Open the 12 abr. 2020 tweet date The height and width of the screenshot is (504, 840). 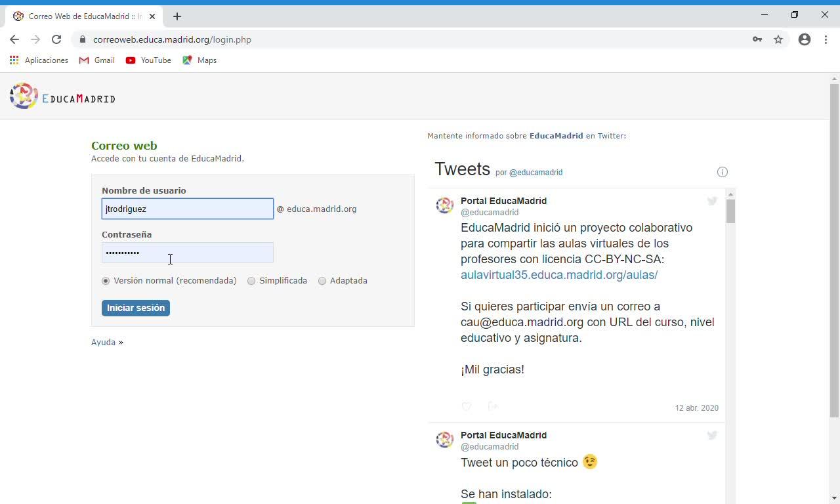[x=697, y=408]
